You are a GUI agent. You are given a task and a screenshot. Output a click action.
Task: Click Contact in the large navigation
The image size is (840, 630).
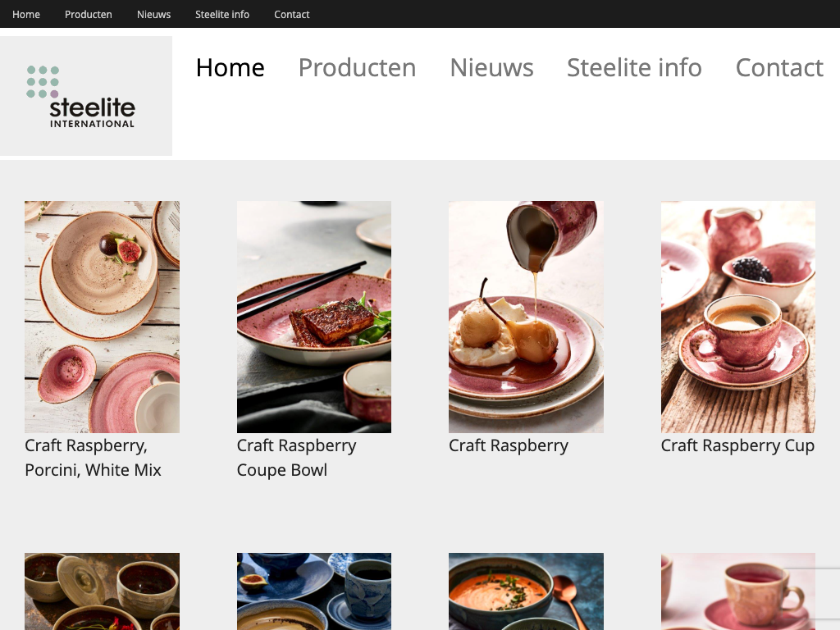(779, 67)
